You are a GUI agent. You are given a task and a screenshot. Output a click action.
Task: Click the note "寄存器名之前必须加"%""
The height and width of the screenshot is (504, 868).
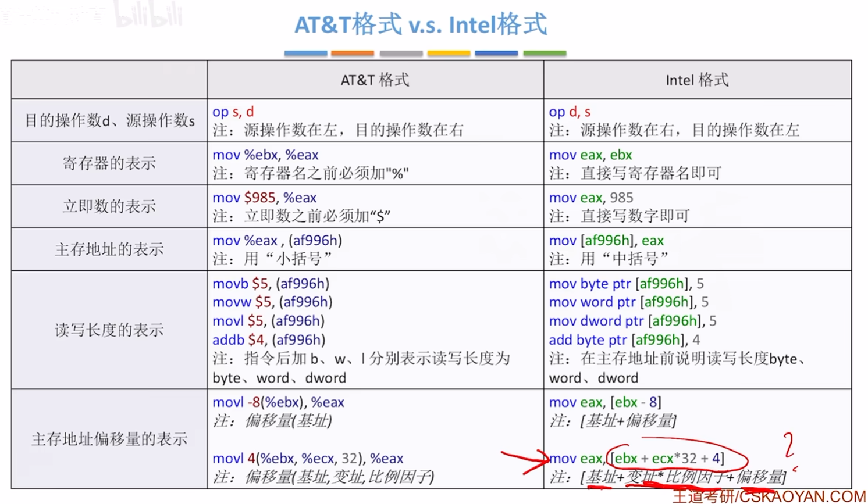tap(326, 173)
